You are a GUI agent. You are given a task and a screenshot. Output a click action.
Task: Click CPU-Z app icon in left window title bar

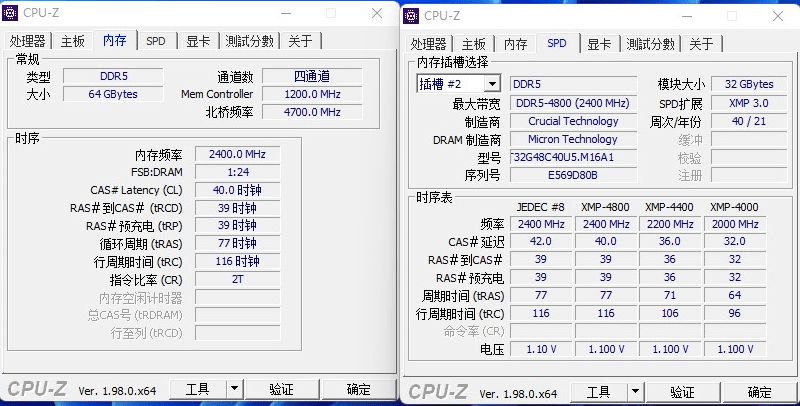pyautogui.click(x=10, y=13)
